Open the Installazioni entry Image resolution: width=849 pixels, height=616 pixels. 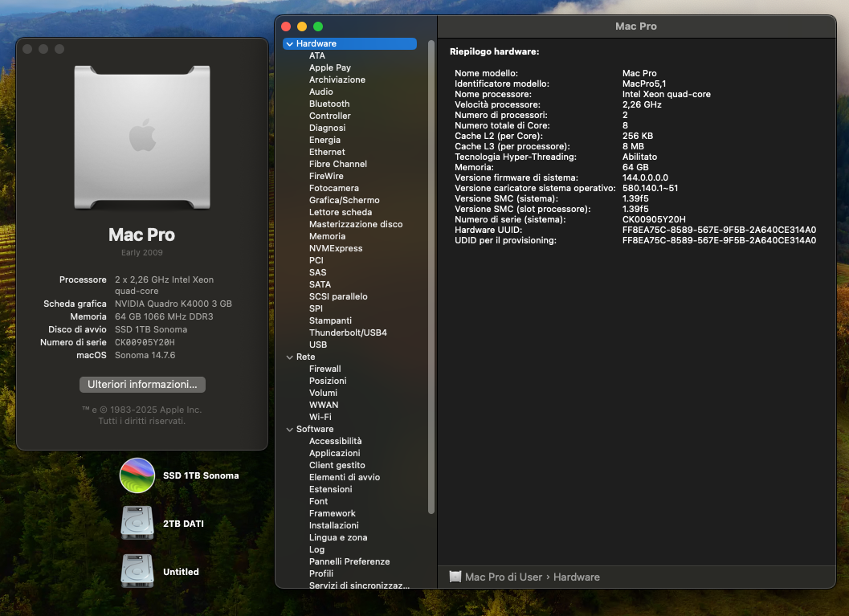(x=334, y=525)
